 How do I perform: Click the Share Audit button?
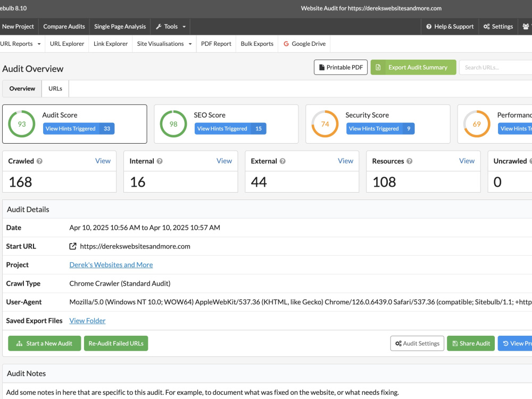471,343
